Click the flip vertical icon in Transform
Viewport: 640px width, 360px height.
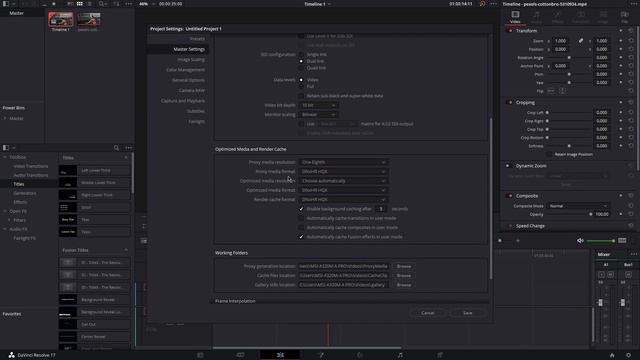coord(562,91)
